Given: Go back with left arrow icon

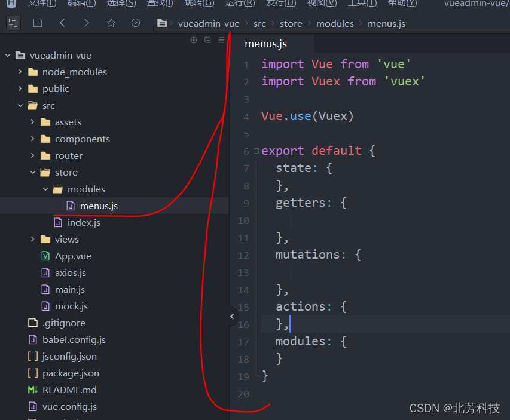Looking at the screenshot, I should [62, 23].
